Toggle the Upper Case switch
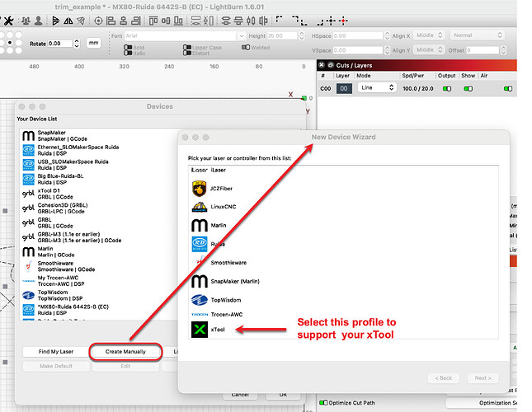Screen dimensions: 532x412 click(187, 48)
